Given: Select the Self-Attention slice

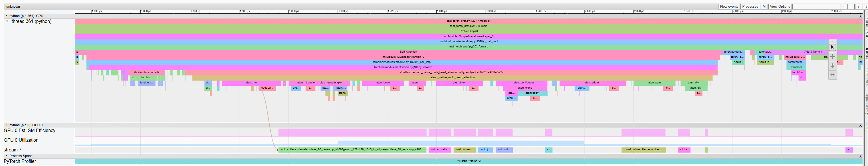Looking at the screenshot, I should click(401, 52).
